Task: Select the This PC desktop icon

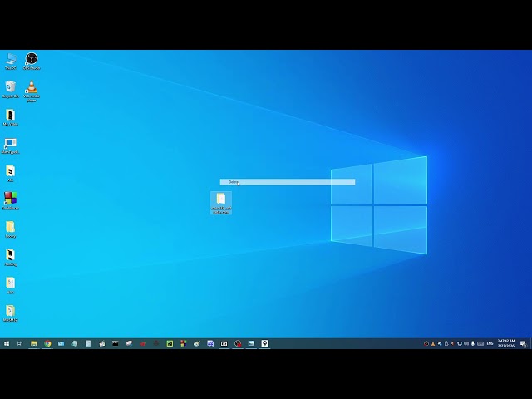Action: (11, 61)
